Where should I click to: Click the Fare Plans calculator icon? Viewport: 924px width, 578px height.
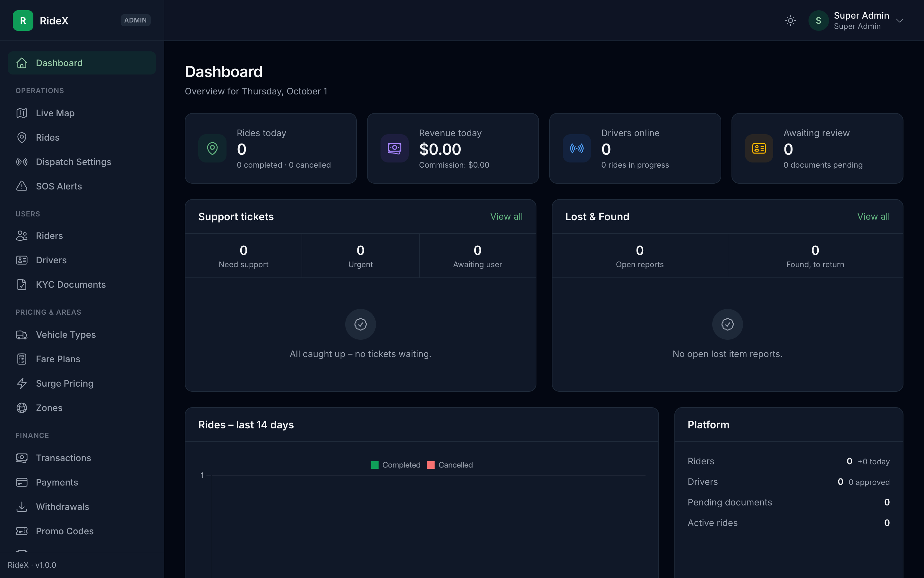click(22, 359)
